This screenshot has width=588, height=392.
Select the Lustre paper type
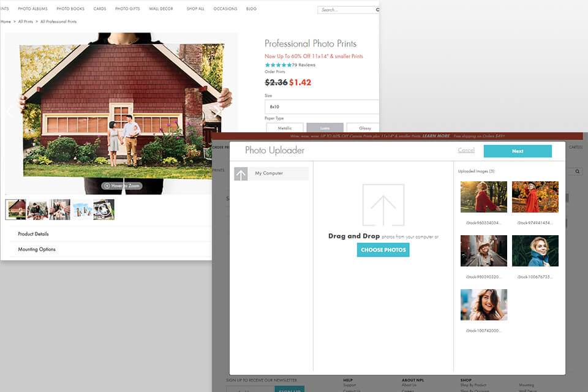click(x=325, y=127)
